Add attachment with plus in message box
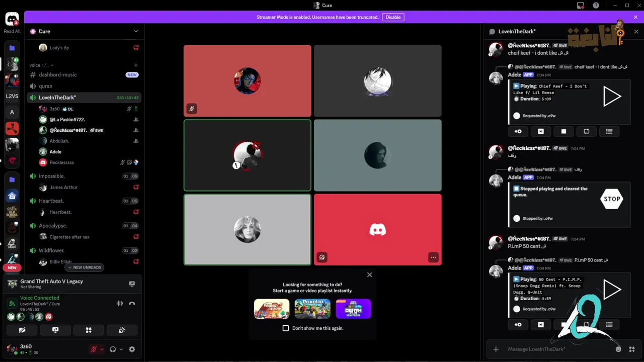The image size is (644, 362). [496, 349]
